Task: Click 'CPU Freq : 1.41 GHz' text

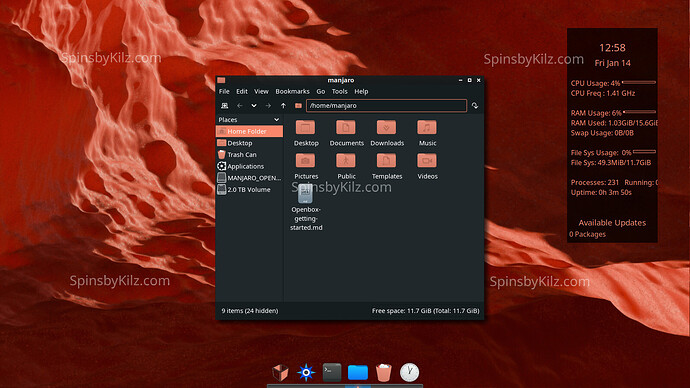Action: 603,93
